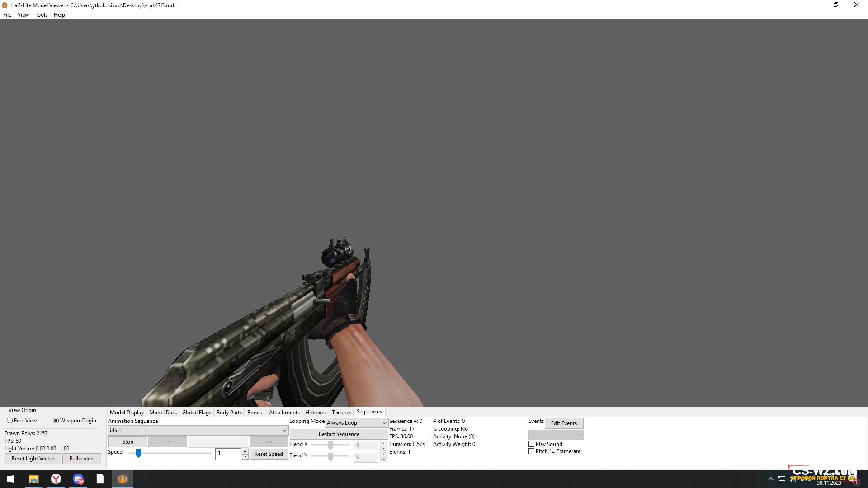The height and width of the screenshot is (488, 868).
Task: Click the Restart Sequence button
Action: [339, 434]
